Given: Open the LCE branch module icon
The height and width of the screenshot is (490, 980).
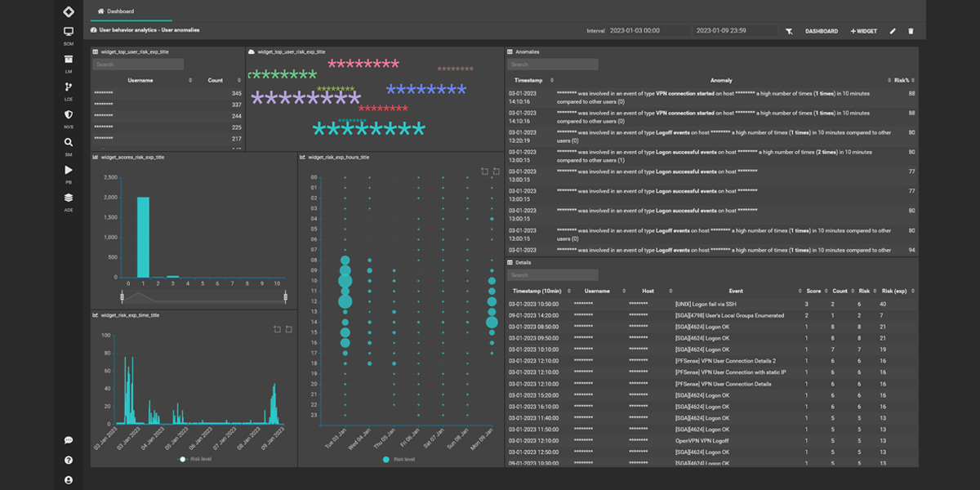Looking at the screenshot, I should point(69,87).
